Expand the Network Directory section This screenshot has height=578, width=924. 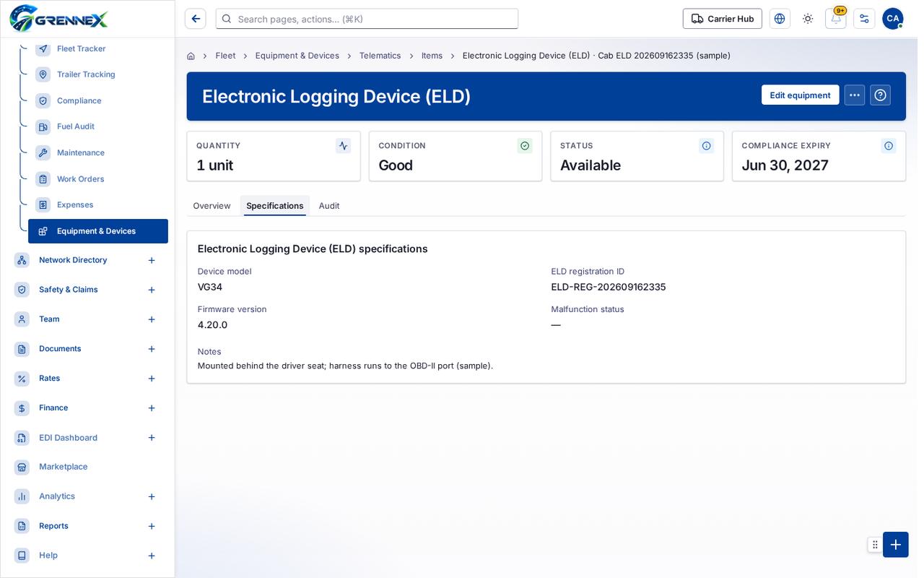tap(152, 260)
